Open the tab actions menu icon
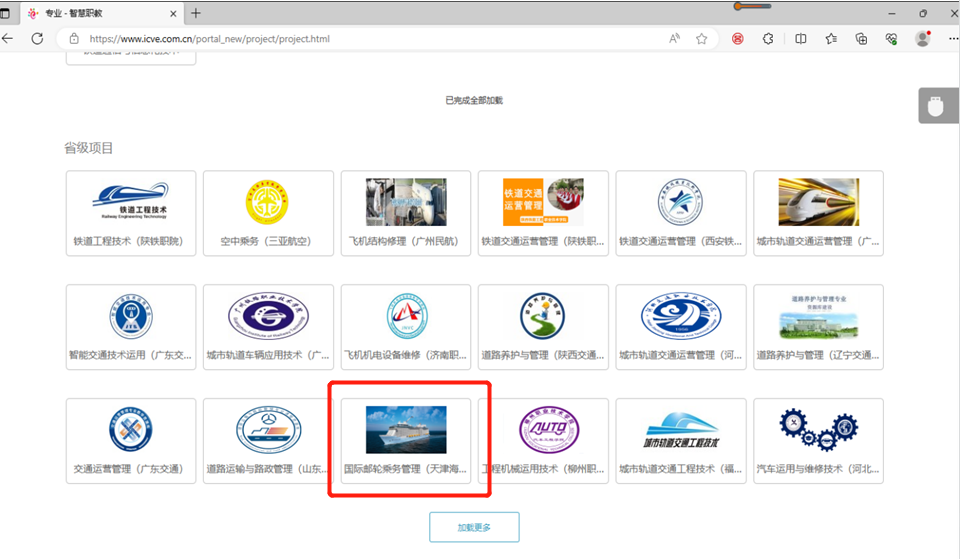960x559 pixels. point(6,13)
